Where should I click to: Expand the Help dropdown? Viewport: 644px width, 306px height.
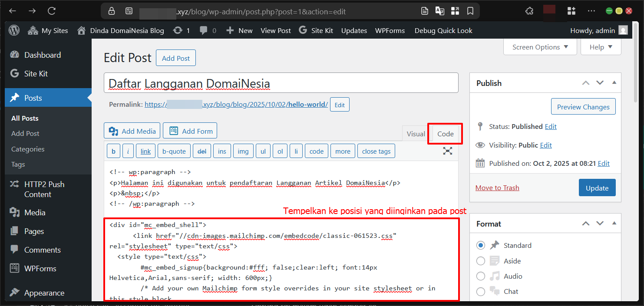pyautogui.click(x=601, y=46)
